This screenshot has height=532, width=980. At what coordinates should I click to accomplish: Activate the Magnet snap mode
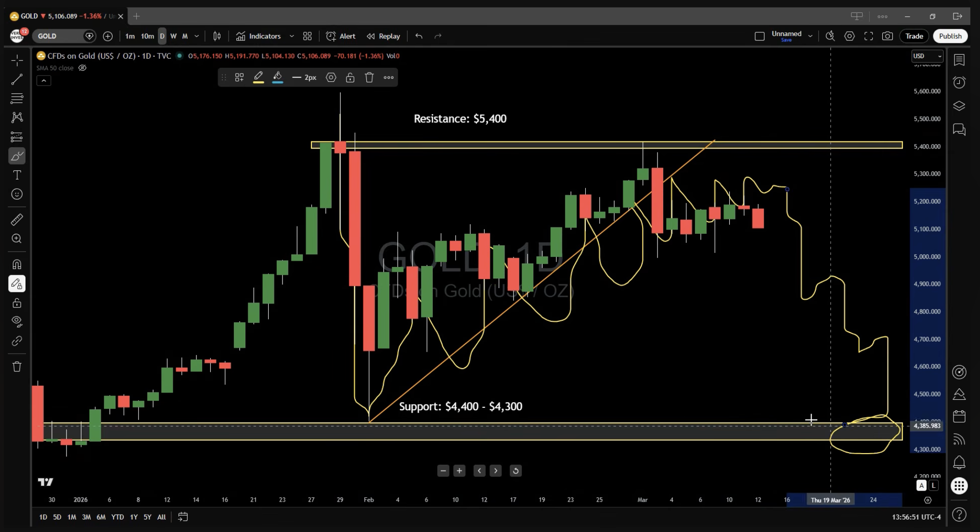[x=17, y=265]
